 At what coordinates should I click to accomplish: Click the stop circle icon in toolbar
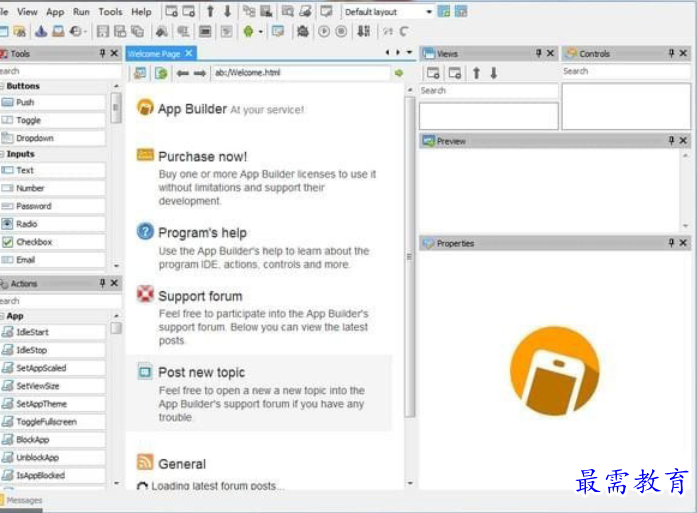[341, 31]
